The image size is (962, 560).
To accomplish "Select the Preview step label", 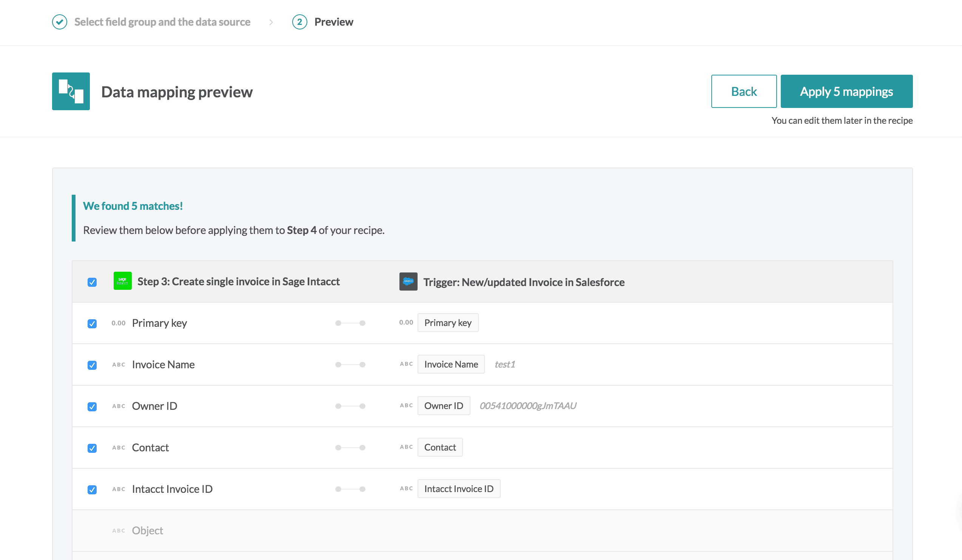I will tap(334, 22).
